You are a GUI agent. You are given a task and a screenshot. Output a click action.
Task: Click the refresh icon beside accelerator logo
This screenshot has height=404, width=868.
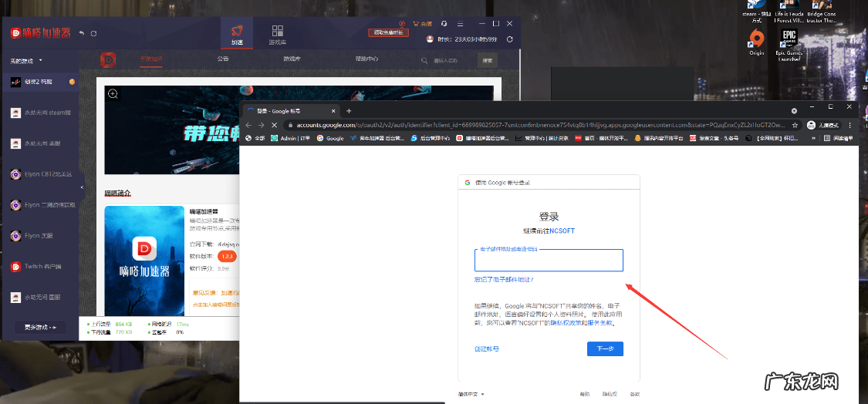click(x=93, y=33)
